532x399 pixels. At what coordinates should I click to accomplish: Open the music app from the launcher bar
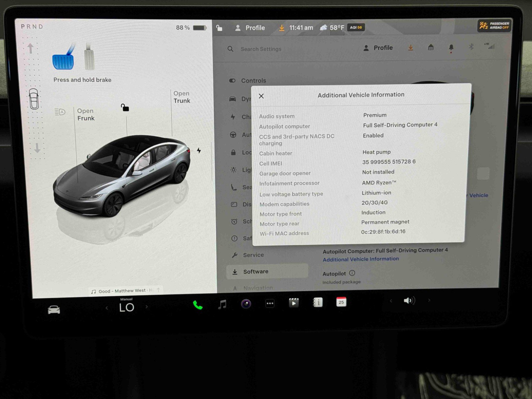[222, 303]
